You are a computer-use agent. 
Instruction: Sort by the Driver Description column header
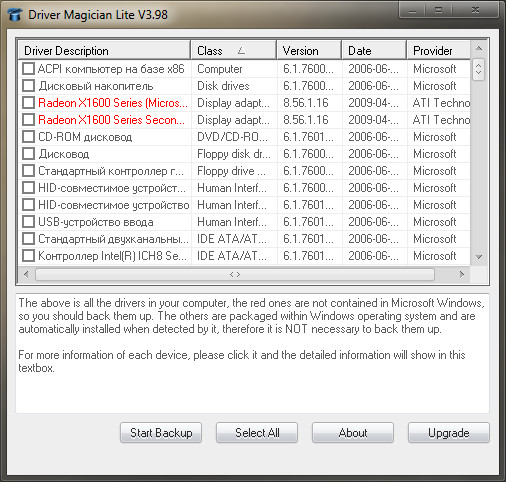pyautogui.click(x=104, y=51)
